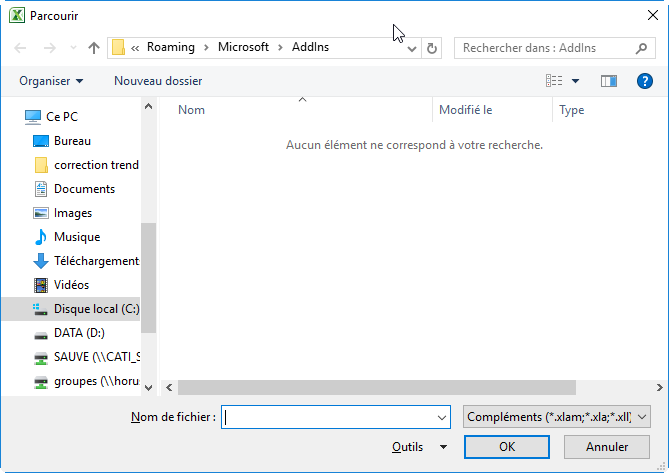Expand the file type Compléments dropdown
The image size is (669, 473).
[557, 417]
